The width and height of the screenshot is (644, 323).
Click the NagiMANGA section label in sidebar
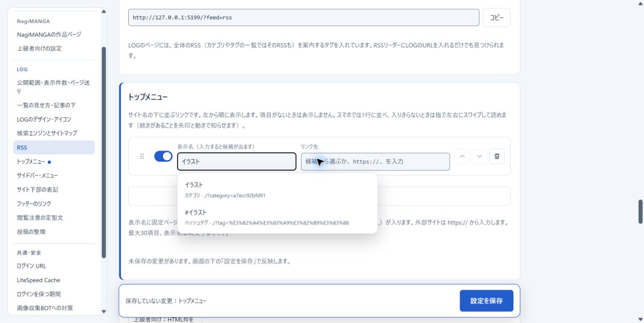pyautogui.click(x=33, y=21)
